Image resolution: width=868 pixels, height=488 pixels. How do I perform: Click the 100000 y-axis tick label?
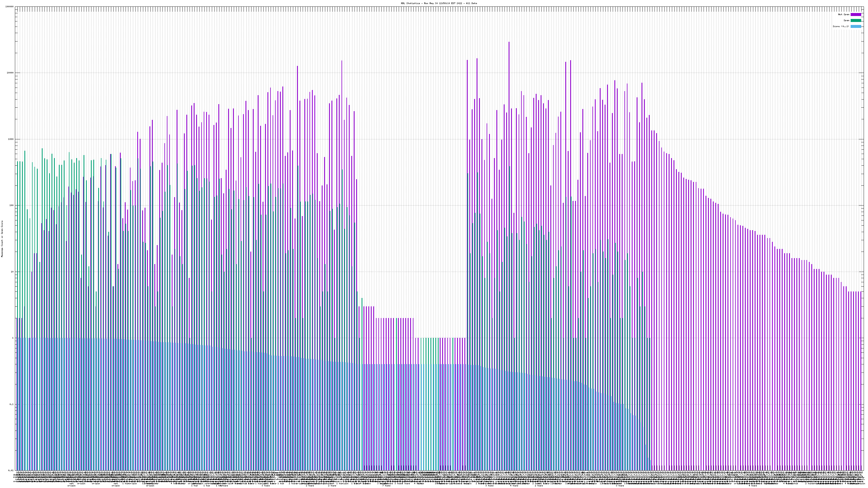coord(10,7)
